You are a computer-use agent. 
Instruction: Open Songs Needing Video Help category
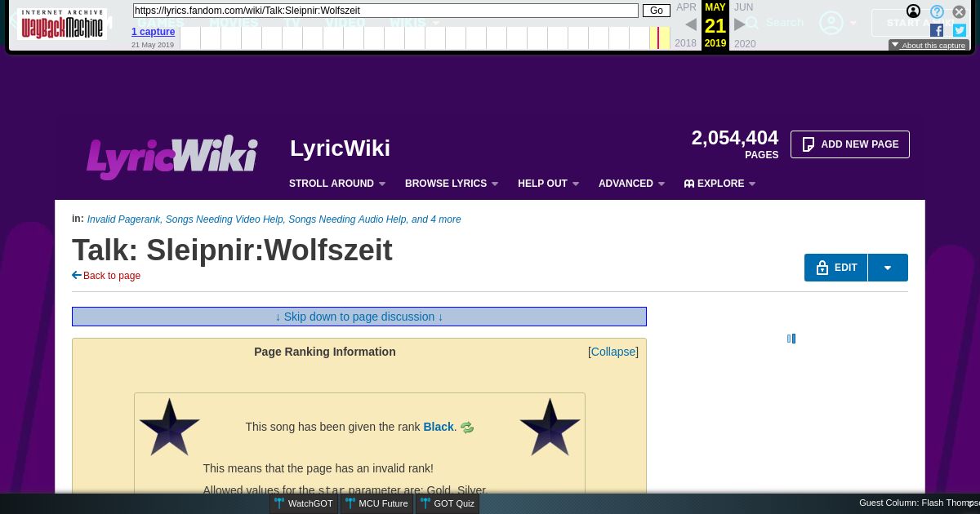pos(224,219)
